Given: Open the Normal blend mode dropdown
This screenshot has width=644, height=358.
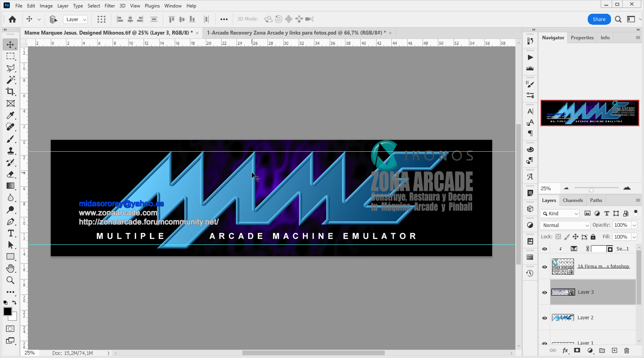Looking at the screenshot, I should (565, 225).
